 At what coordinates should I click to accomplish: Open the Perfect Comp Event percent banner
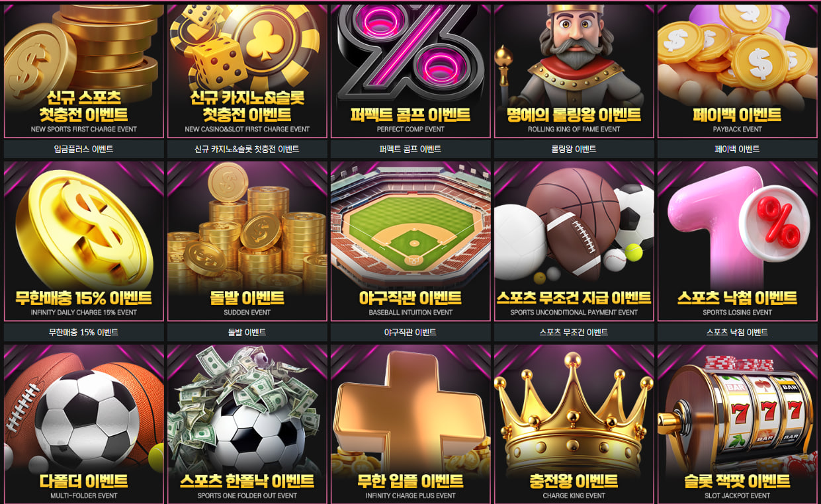[x=410, y=71]
